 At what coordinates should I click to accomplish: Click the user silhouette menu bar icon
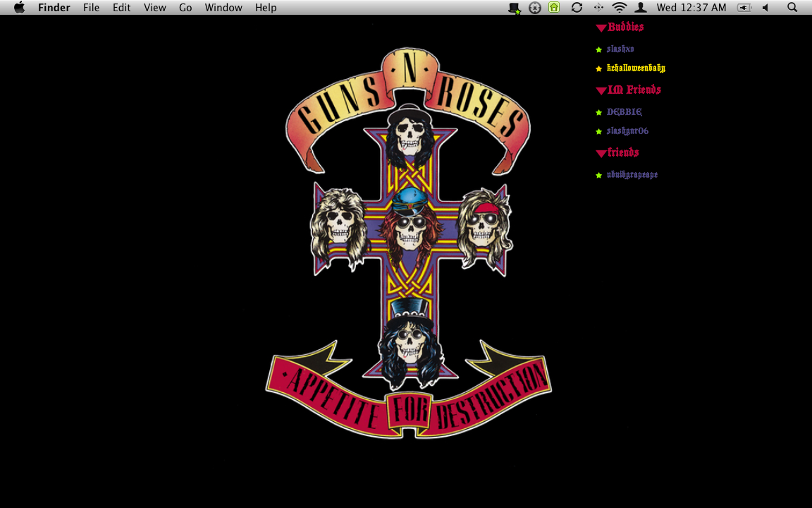641,7
